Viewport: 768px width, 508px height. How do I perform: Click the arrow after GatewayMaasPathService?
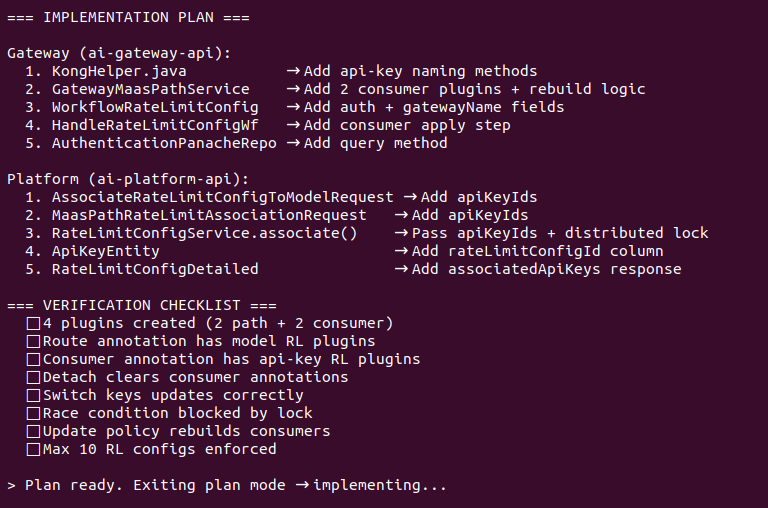point(293,89)
